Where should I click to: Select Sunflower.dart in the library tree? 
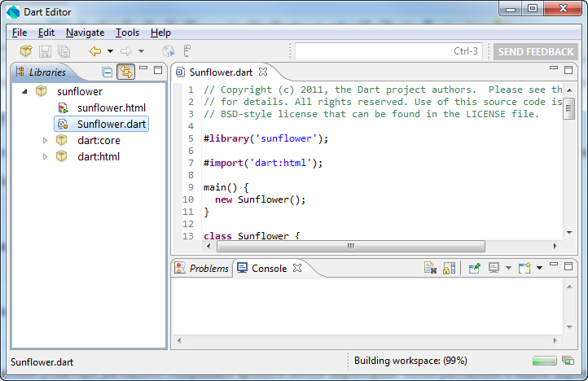tap(102, 124)
